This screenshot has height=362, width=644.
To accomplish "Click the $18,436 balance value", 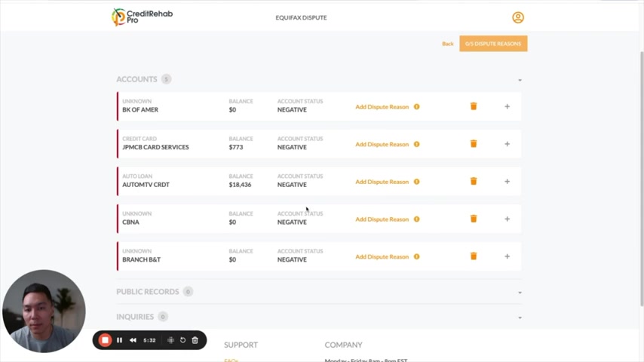I will (x=240, y=185).
